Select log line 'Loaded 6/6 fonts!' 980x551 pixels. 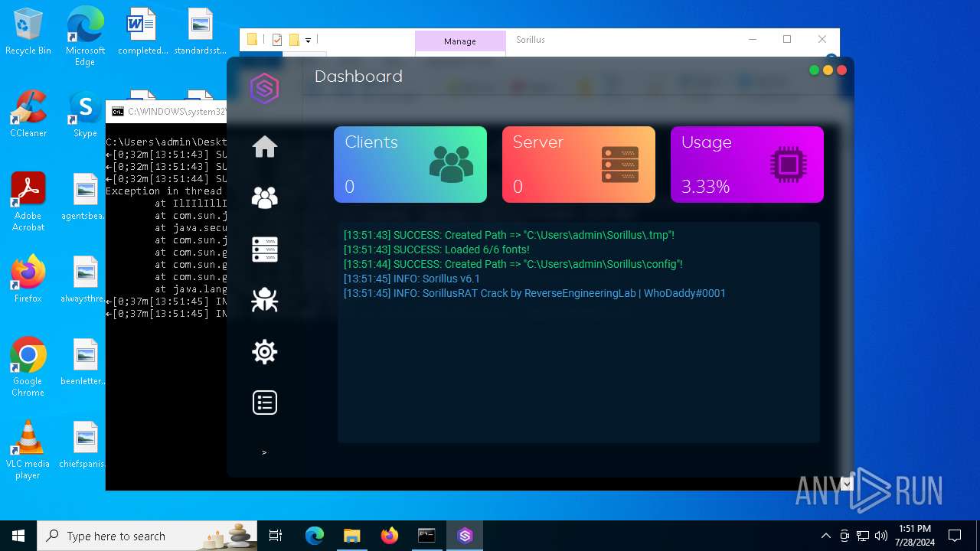(436, 249)
